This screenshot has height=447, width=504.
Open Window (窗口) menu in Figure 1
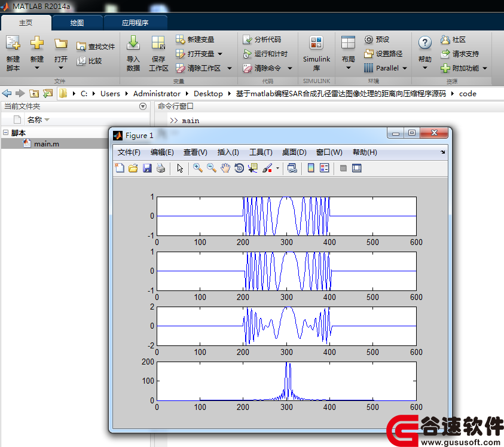pyautogui.click(x=329, y=152)
